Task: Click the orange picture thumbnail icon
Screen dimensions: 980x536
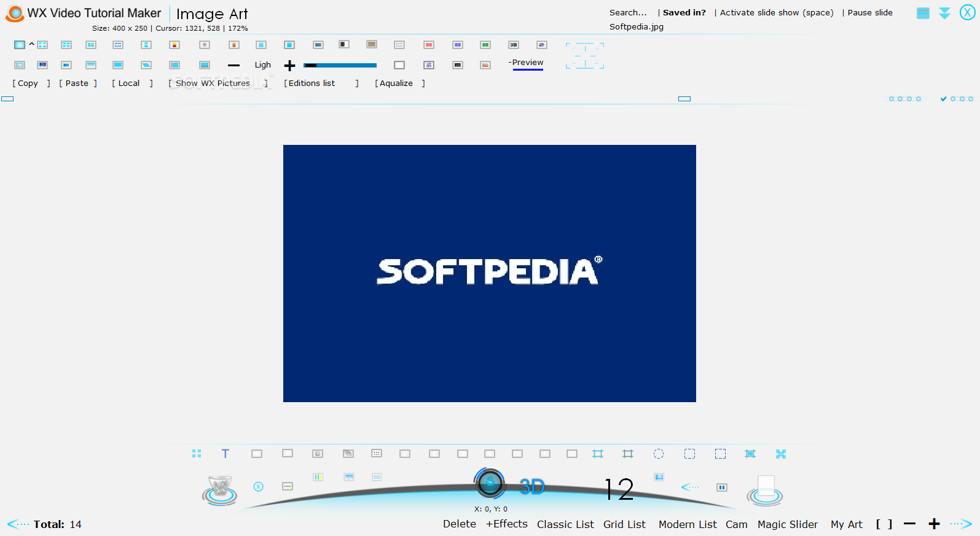Action: tap(485, 65)
